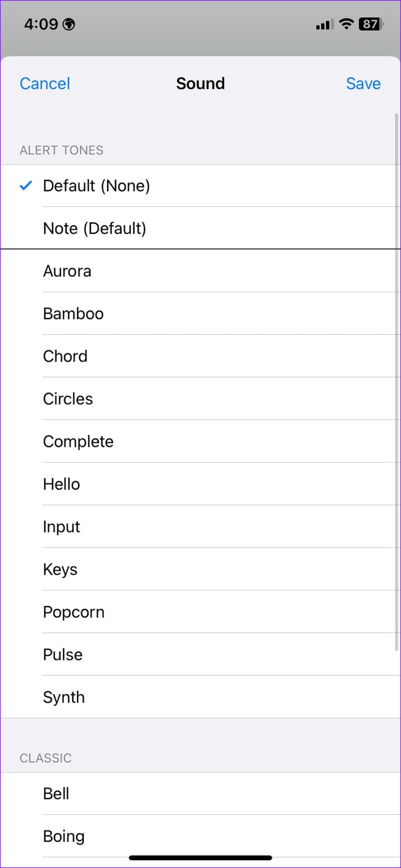Select Circles from the alert tones
Viewport: 401px width, 868px height.
(200, 399)
